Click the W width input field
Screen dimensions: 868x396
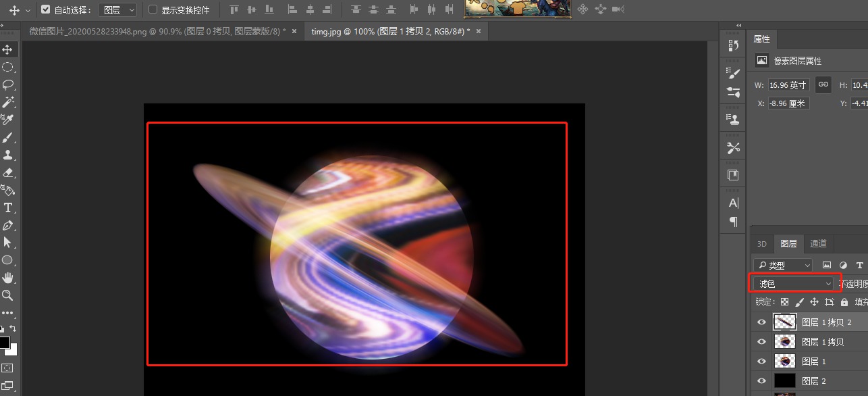[x=788, y=85]
